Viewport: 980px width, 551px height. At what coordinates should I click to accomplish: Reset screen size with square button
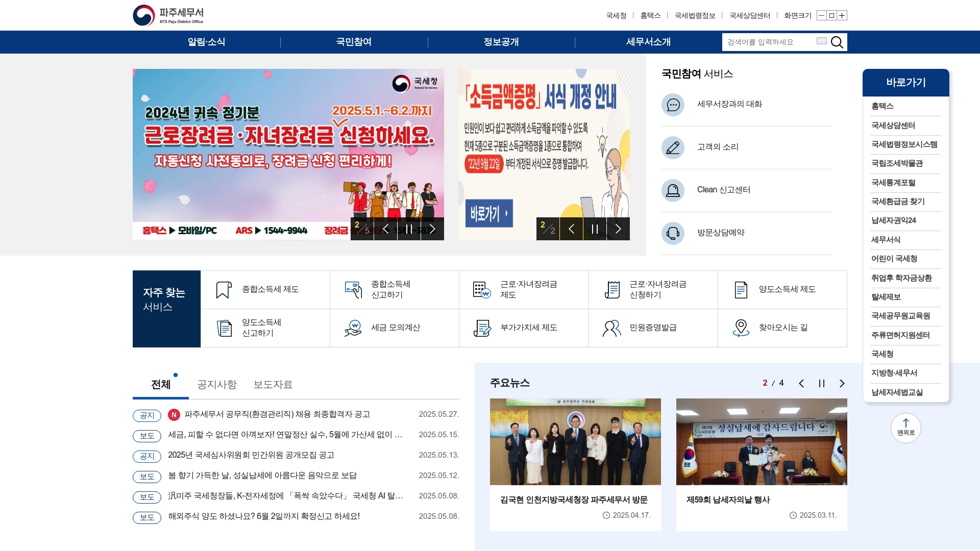click(x=831, y=15)
